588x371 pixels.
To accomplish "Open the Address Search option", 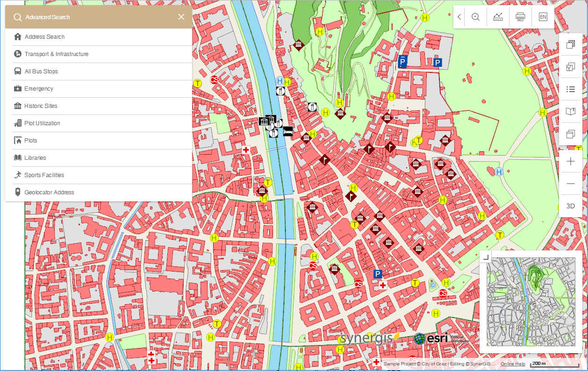I will (99, 37).
